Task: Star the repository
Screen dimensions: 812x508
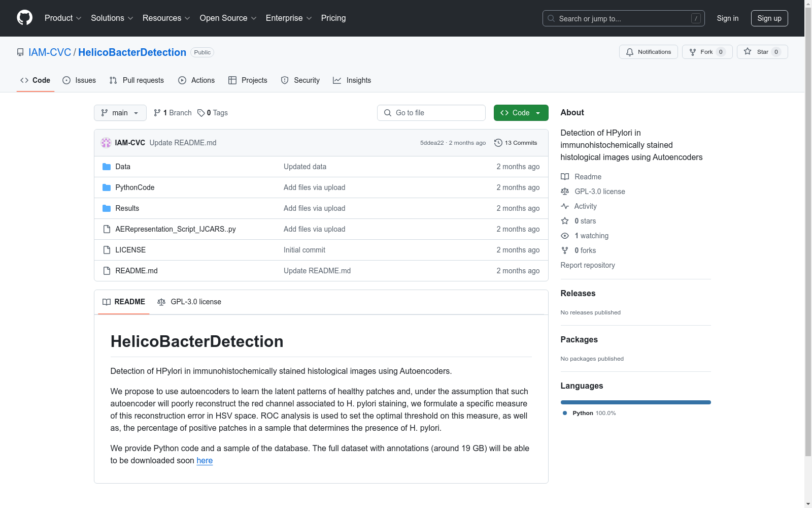Action: [762, 52]
